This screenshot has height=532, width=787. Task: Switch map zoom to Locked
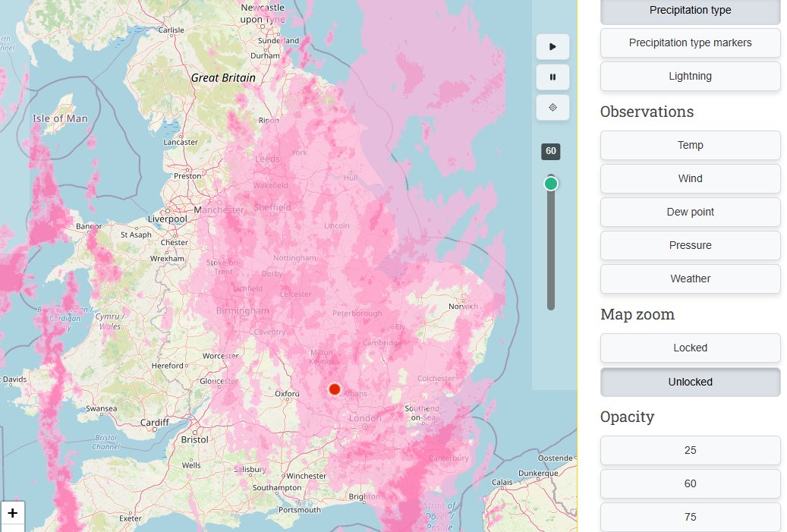pyautogui.click(x=689, y=348)
